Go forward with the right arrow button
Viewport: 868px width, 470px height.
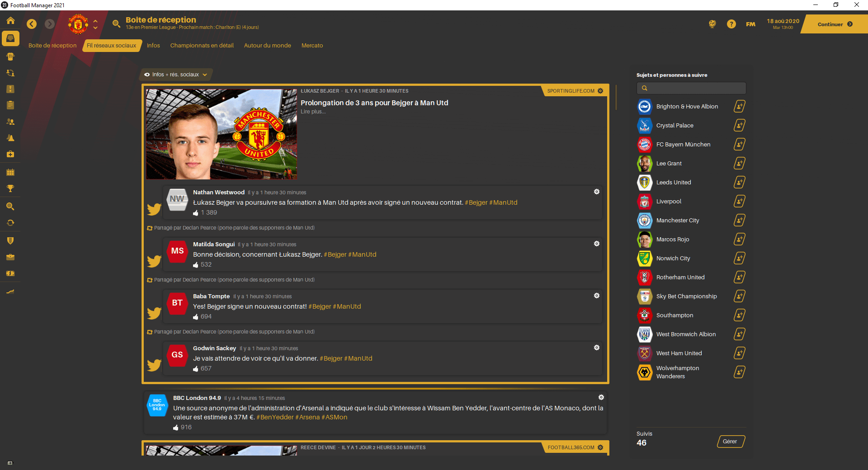tap(50, 24)
